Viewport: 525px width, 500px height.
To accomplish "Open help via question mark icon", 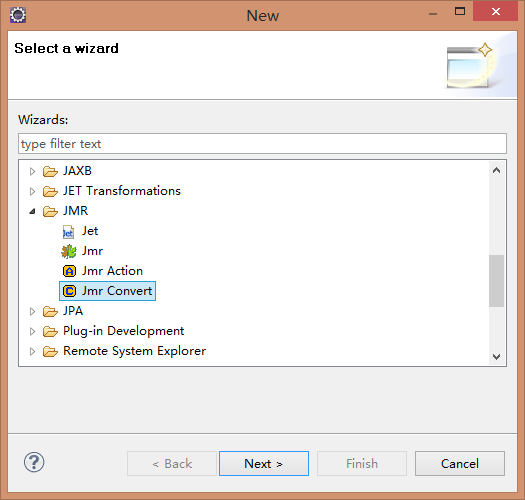I will pyautogui.click(x=34, y=462).
